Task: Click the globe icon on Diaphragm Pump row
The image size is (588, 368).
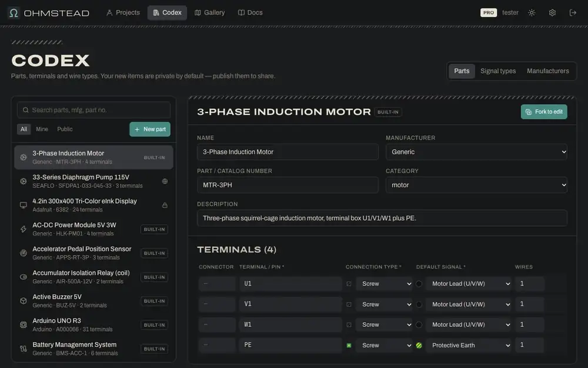Action: (165, 181)
